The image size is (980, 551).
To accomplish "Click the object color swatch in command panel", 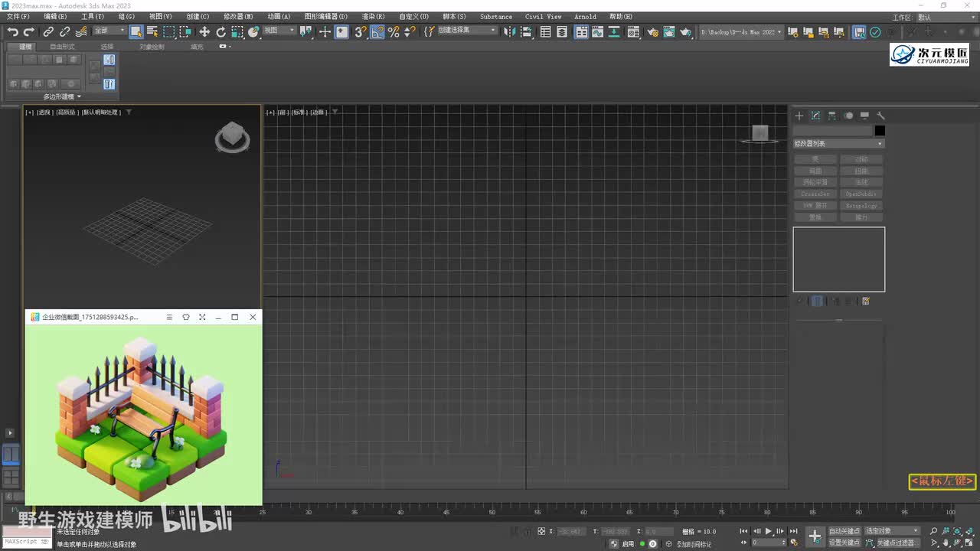I will [x=880, y=131].
